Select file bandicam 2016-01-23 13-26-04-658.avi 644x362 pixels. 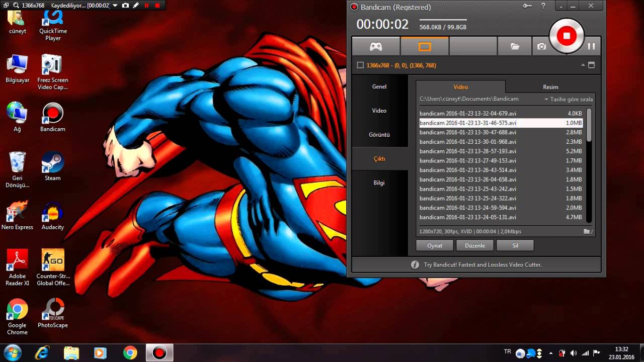click(501, 179)
